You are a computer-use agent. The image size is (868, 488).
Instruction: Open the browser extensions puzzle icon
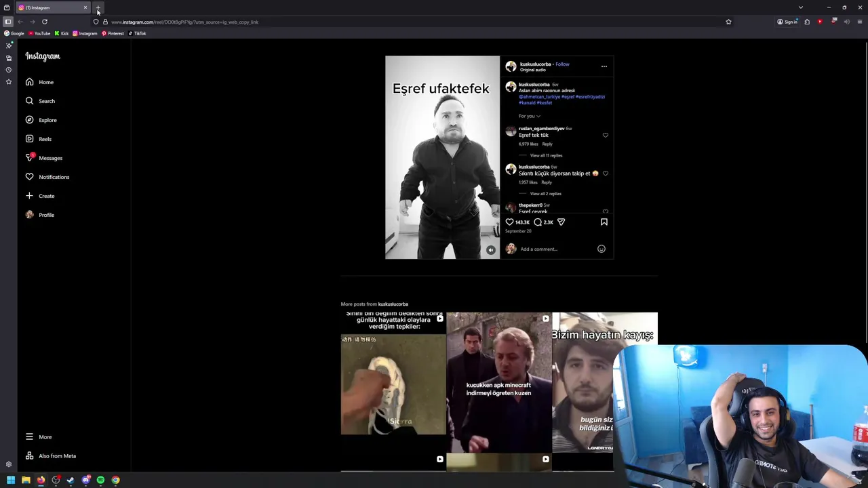click(807, 22)
